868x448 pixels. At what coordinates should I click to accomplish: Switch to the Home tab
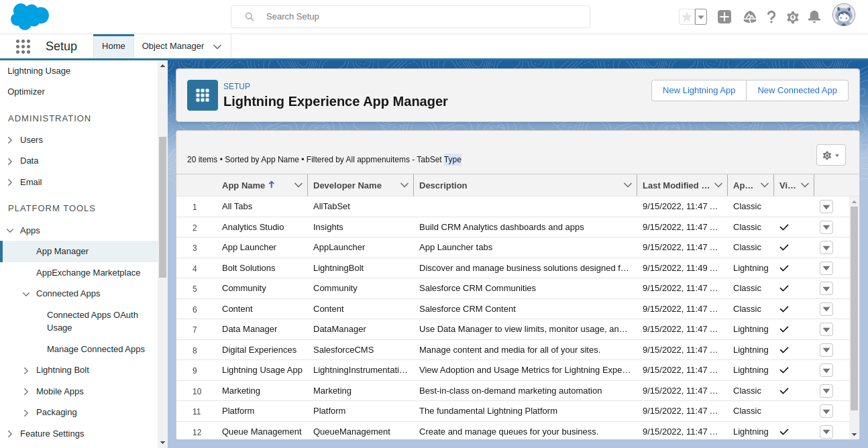pyautogui.click(x=113, y=46)
